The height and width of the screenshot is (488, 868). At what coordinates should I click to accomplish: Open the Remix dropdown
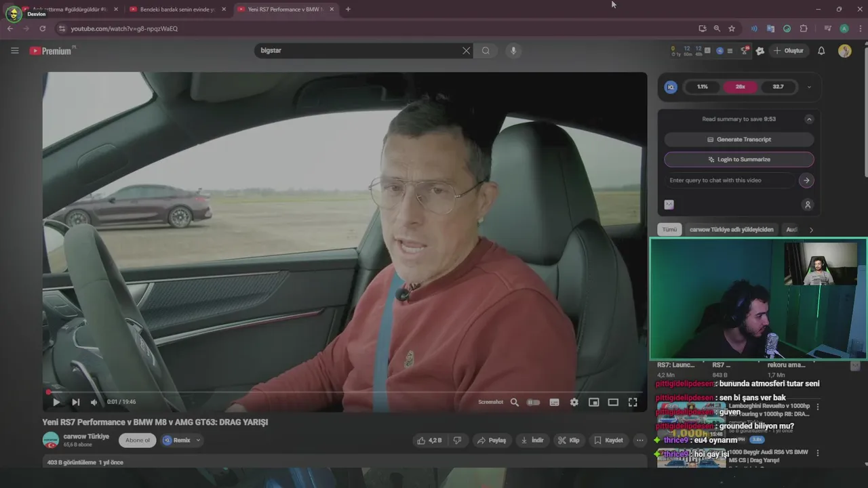pyautogui.click(x=182, y=440)
